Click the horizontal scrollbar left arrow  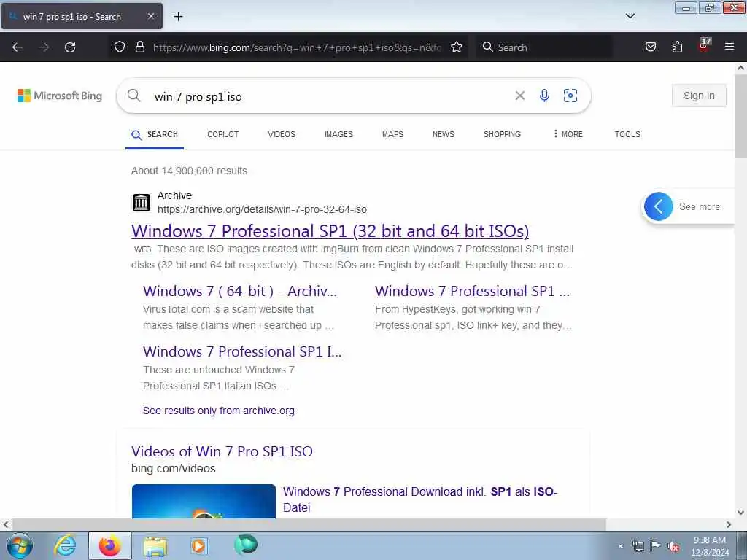click(x=6, y=525)
